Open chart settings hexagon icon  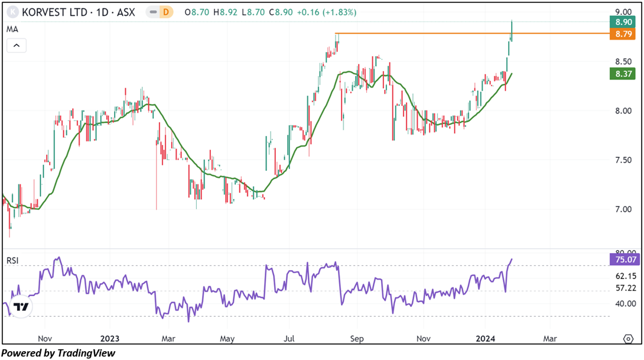(x=628, y=339)
